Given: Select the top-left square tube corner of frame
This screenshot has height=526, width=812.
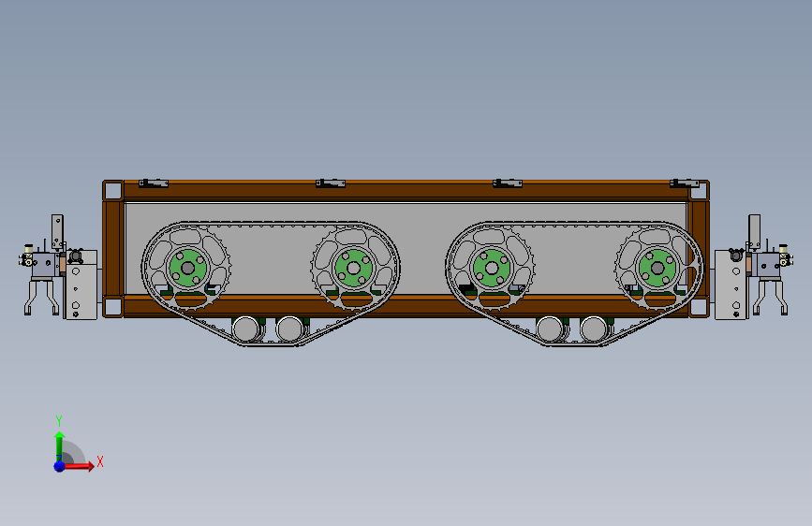Looking at the screenshot, I should (x=113, y=191).
